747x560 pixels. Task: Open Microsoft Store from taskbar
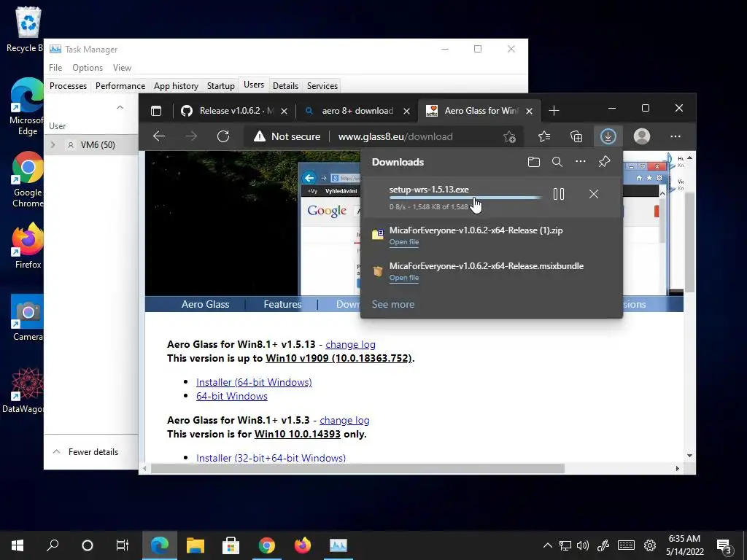coord(231,545)
